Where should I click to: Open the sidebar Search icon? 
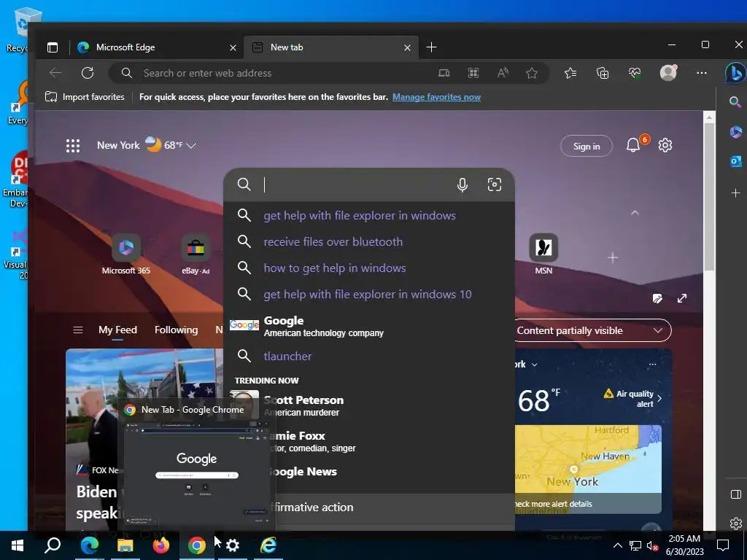coord(735,102)
